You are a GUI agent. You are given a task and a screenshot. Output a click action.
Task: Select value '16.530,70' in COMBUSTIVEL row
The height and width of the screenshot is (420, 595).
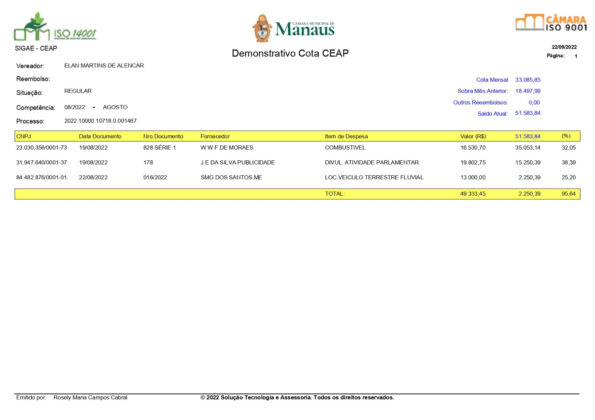pos(473,148)
